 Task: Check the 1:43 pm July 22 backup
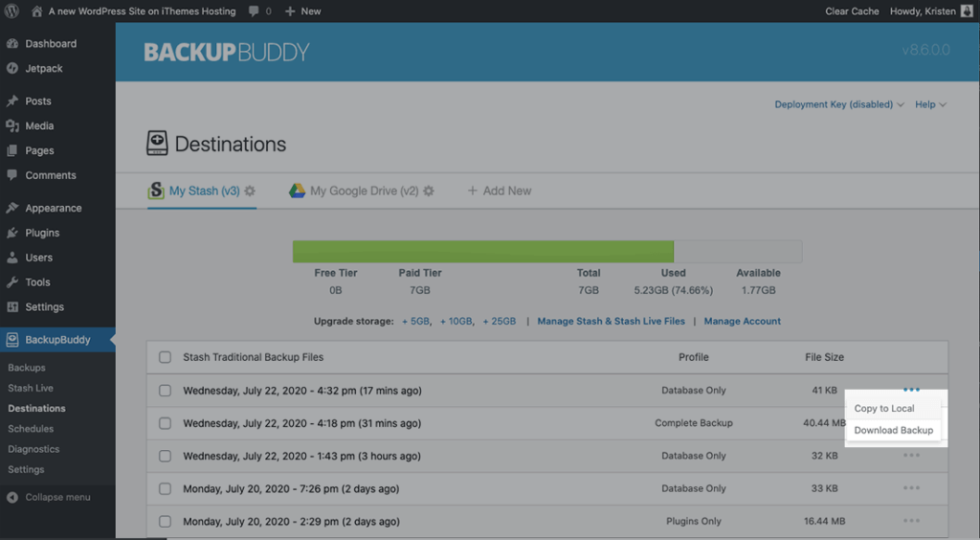(x=165, y=457)
